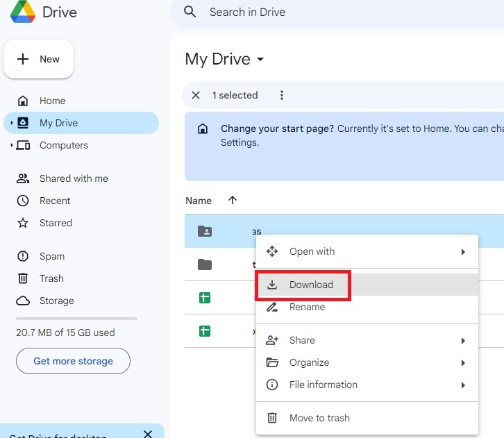Open Shared with me
The image size is (504, 438).
click(81, 178)
